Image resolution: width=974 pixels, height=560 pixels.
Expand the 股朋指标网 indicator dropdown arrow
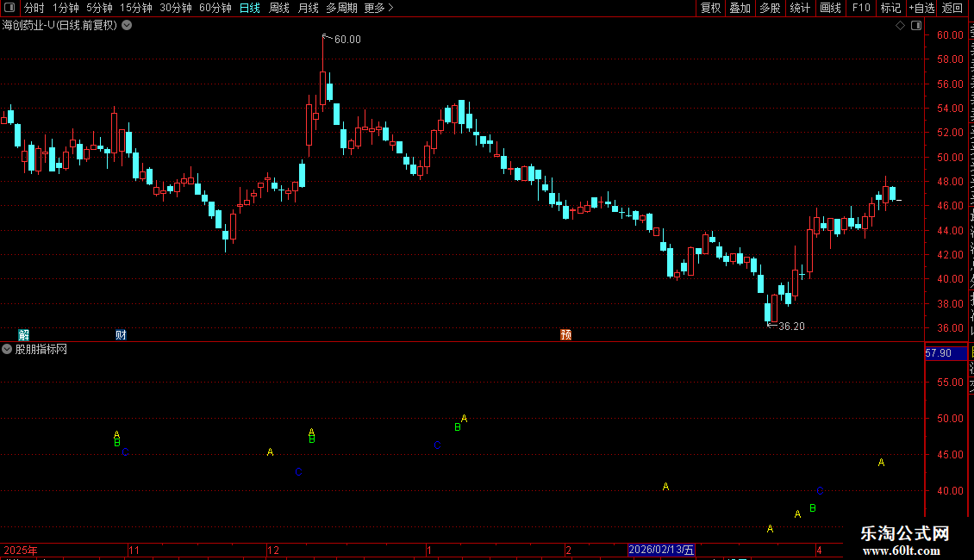7,349
